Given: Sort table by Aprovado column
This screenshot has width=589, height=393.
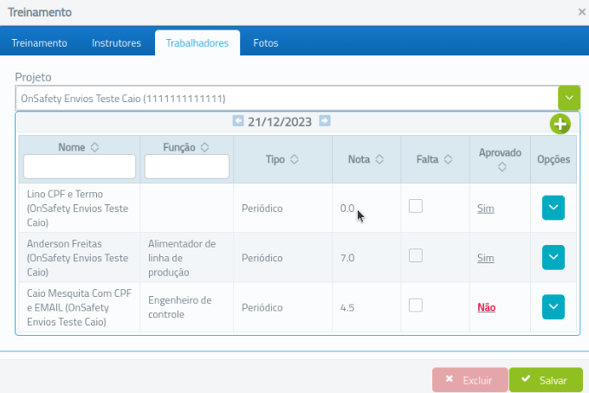Looking at the screenshot, I should (502, 167).
